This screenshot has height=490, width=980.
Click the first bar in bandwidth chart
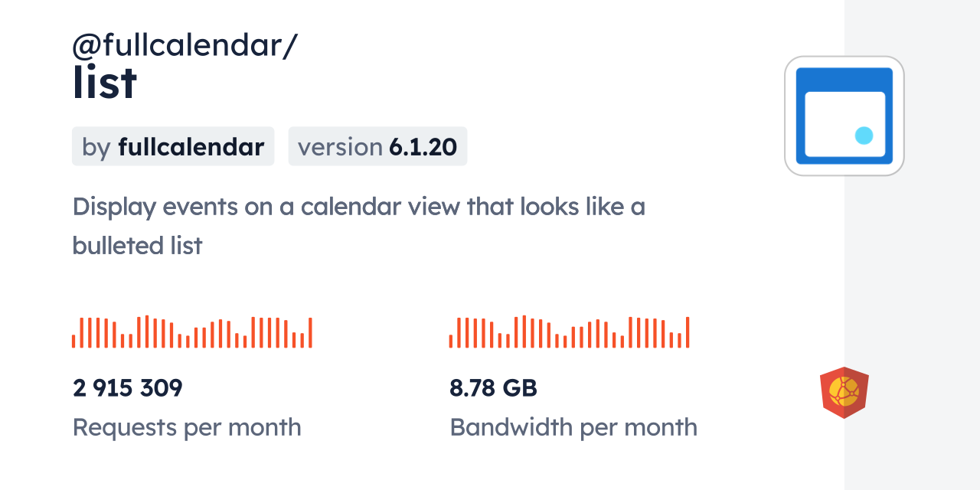tap(451, 341)
